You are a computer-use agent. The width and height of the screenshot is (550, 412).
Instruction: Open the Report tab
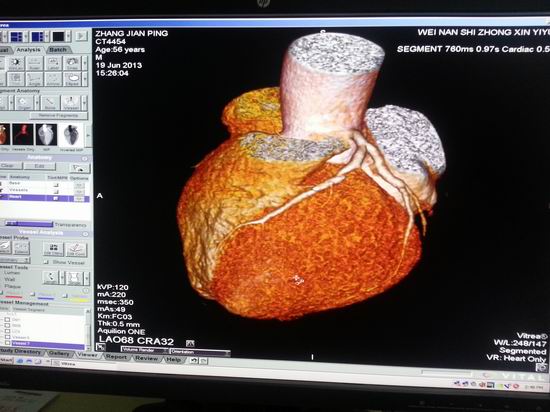pyautogui.click(x=116, y=357)
